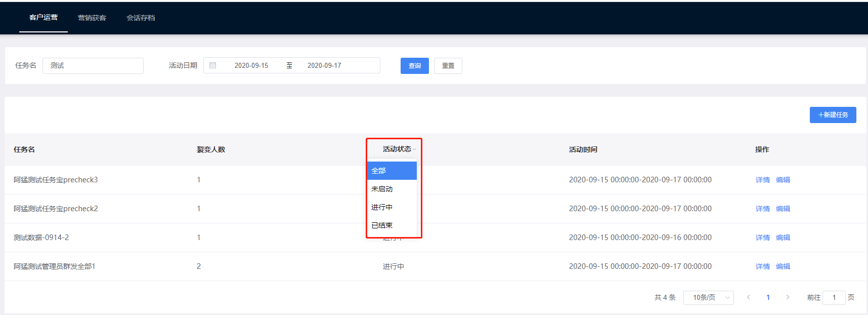The width and height of the screenshot is (868, 315).
Task: Switch to the 会话存档 tab
Action: 141,18
